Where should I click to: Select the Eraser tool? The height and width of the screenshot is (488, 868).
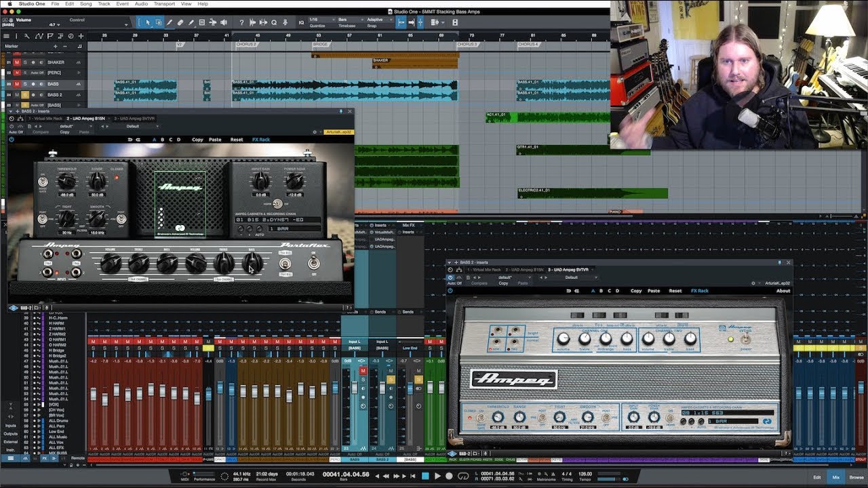click(x=180, y=22)
